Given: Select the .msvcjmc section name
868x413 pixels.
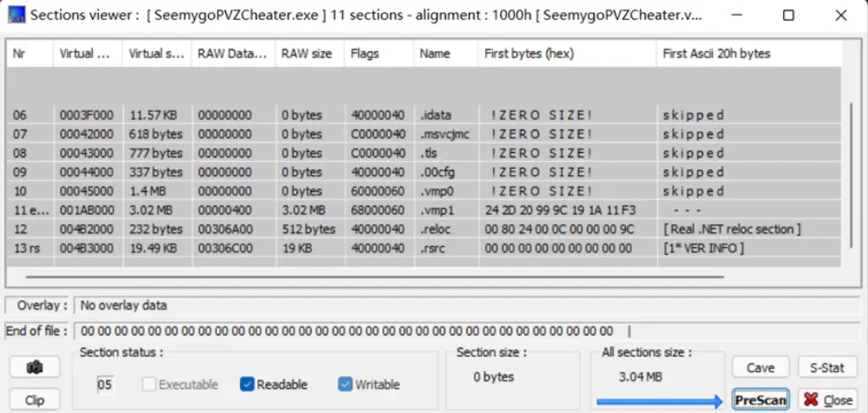Looking at the screenshot, I should coord(445,134).
